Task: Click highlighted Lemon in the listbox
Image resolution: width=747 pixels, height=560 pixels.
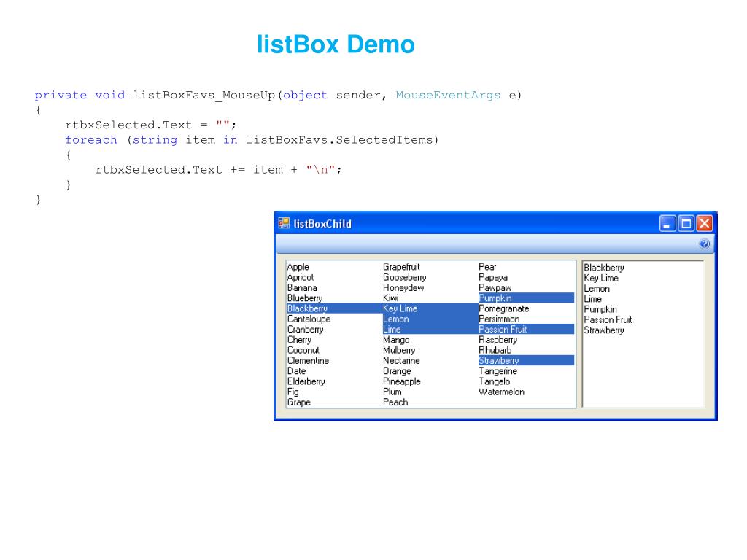Action: (x=430, y=319)
